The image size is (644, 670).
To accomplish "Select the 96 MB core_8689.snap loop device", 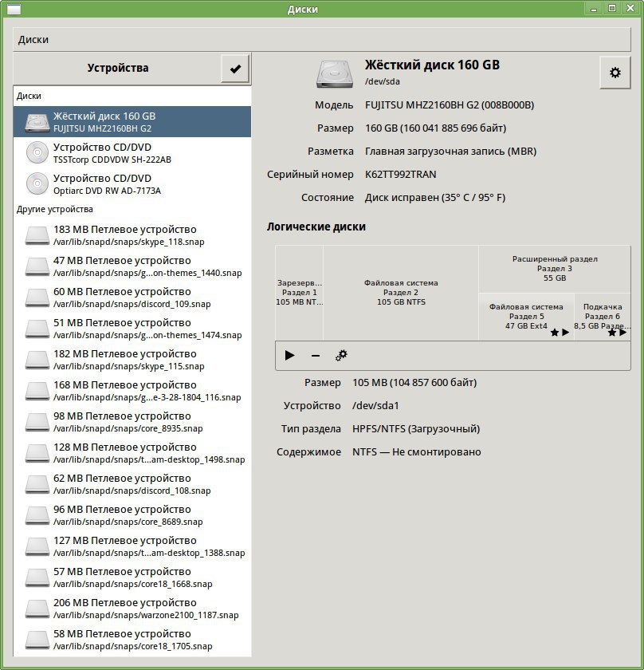I will [x=132, y=516].
